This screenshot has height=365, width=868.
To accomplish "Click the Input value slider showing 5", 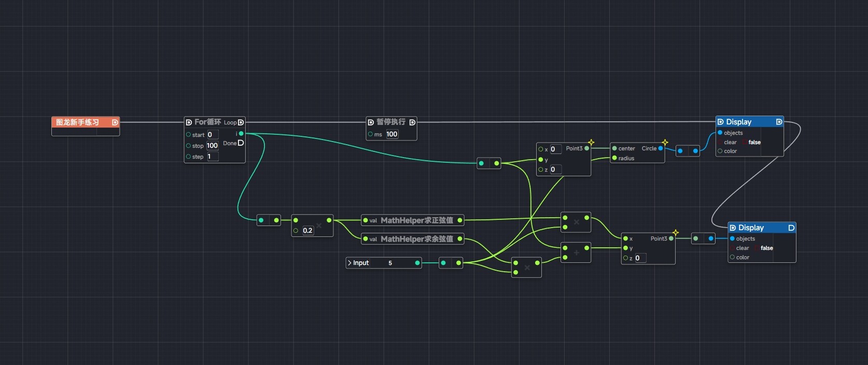I will pyautogui.click(x=390, y=263).
